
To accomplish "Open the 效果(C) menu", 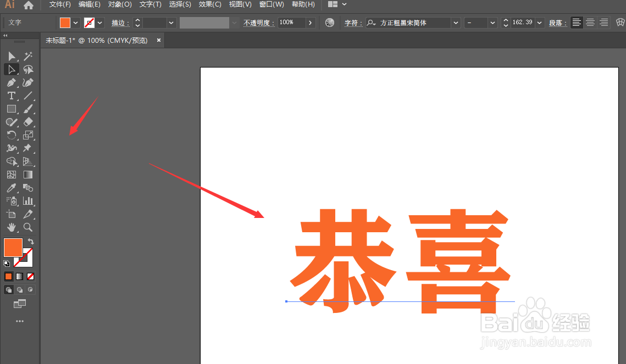I will (210, 4).
